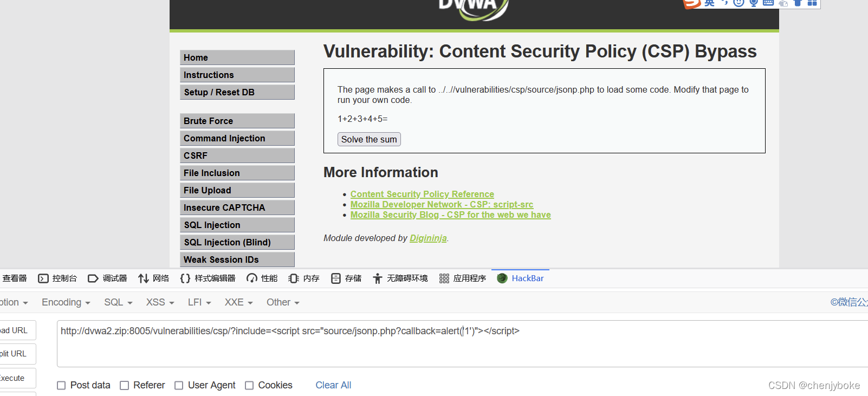This screenshot has width=868, height=396.
Task: Click the More Information heading
Action: click(x=381, y=172)
